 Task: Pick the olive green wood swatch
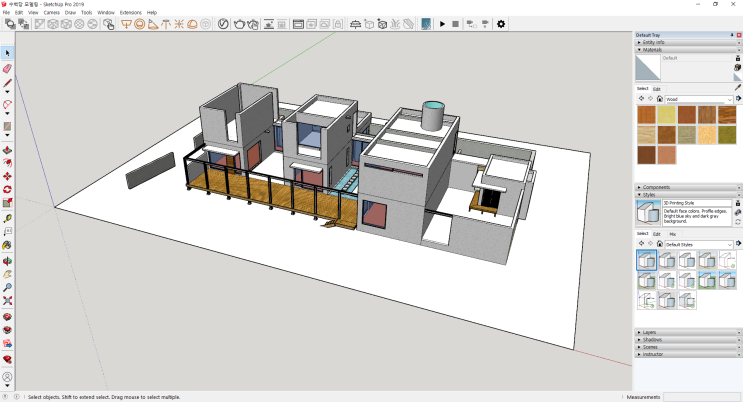[x=726, y=135]
